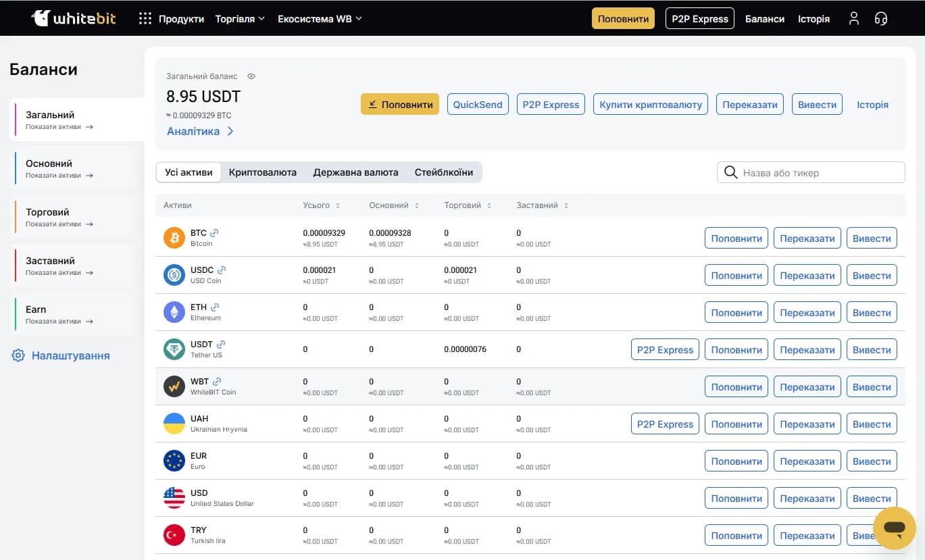The image size is (925, 560).
Task: Click Переказати in the ETH row
Action: click(807, 312)
